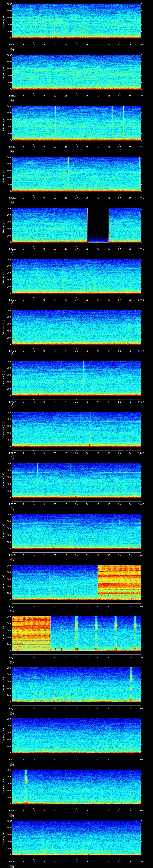Click the 'Frequency (Hz)' axis label of the 11:25:00 panel
This screenshot has width=153, height=868.
(x=3, y=583)
